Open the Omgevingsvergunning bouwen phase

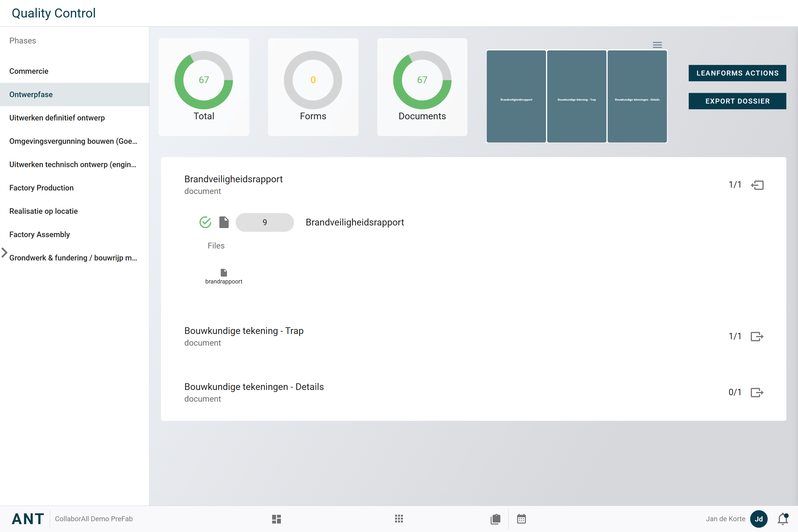click(75, 141)
